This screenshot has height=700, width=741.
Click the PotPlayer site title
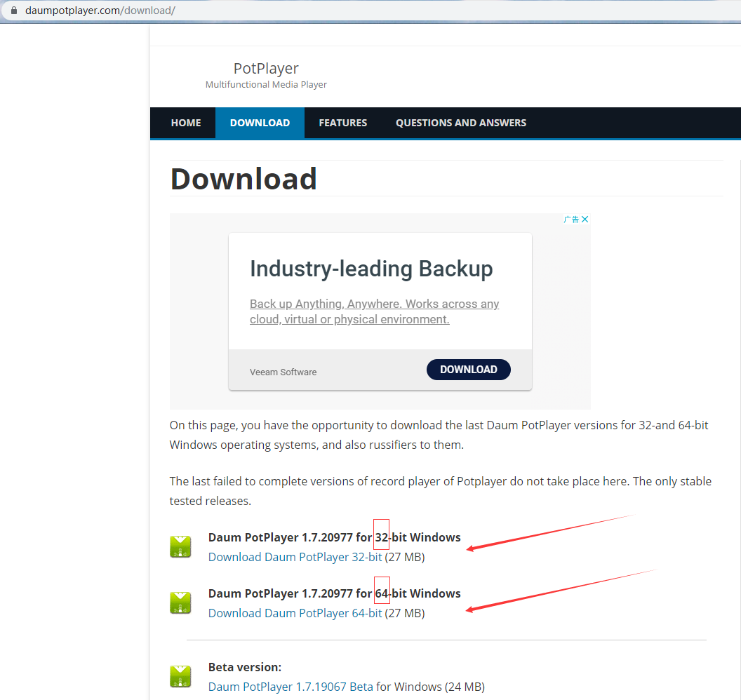(x=266, y=69)
